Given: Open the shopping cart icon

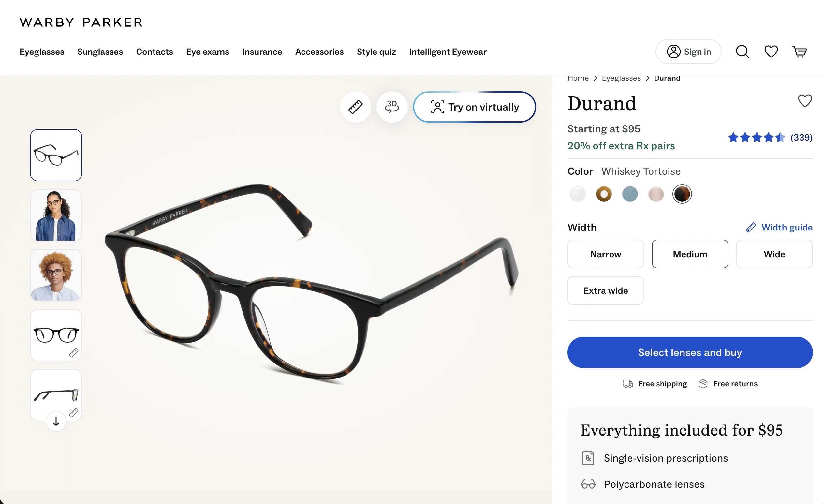Looking at the screenshot, I should tap(800, 52).
